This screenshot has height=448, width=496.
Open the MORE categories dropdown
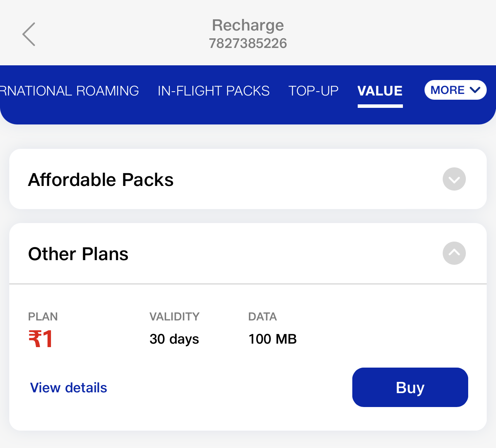click(455, 90)
